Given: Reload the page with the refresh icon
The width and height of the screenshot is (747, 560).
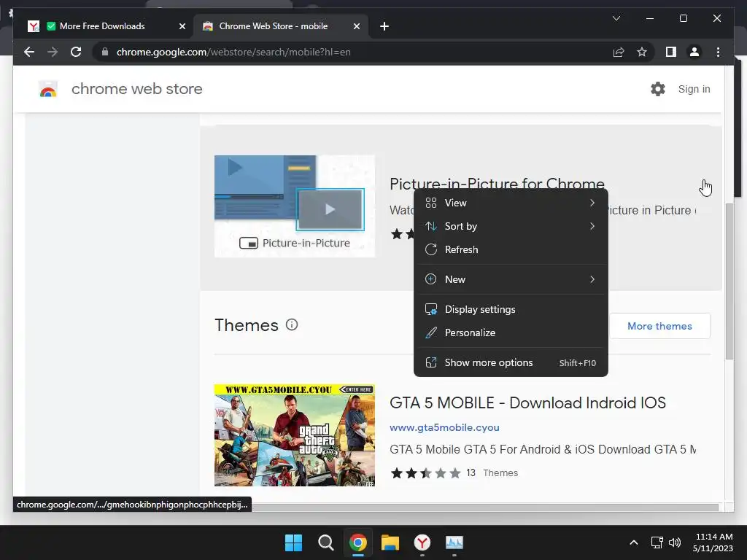Looking at the screenshot, I should click(76, 52).
